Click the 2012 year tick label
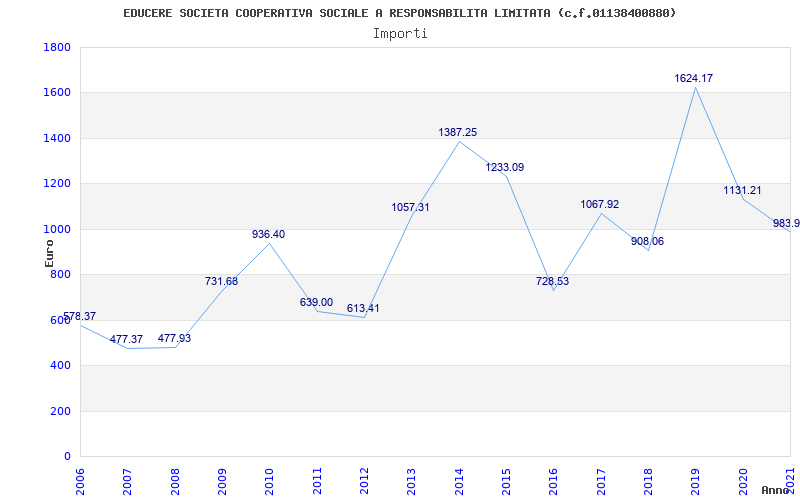This screenshot has height=500, width=800. pos(364,482)
